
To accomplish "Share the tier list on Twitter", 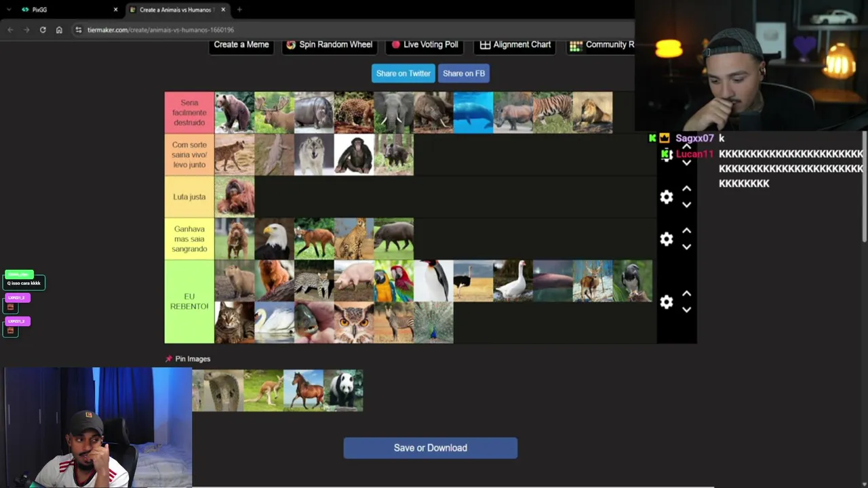I will point(403,73).
